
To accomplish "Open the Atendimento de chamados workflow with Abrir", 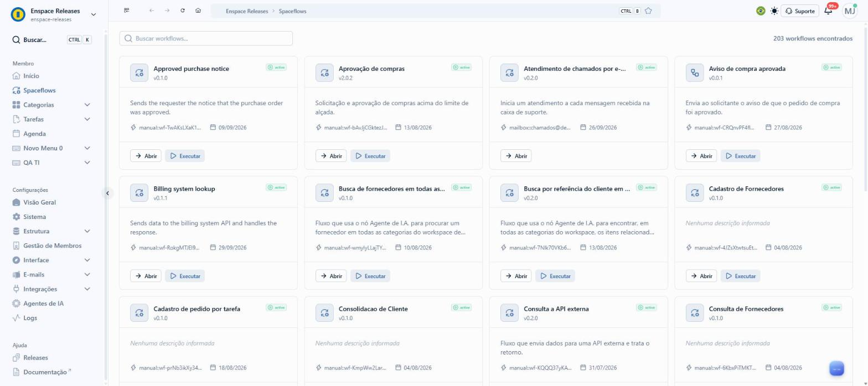I will pyautogui.click(x=516, y=156).
